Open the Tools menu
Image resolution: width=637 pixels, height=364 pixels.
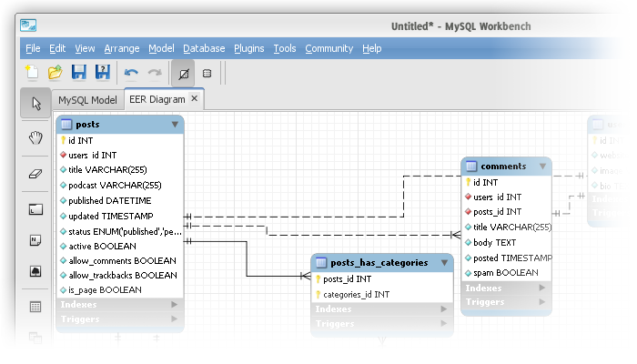[x=285, y=48]
